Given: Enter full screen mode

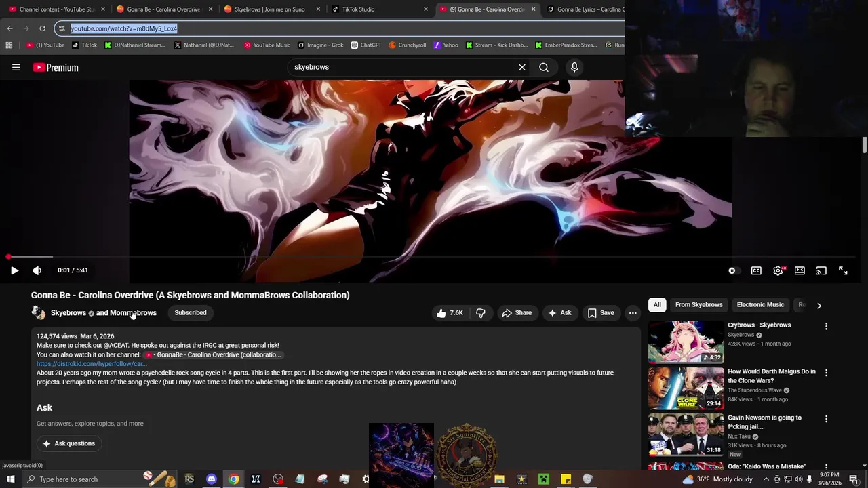Looking at the screenshot, I should coord(843,270).
